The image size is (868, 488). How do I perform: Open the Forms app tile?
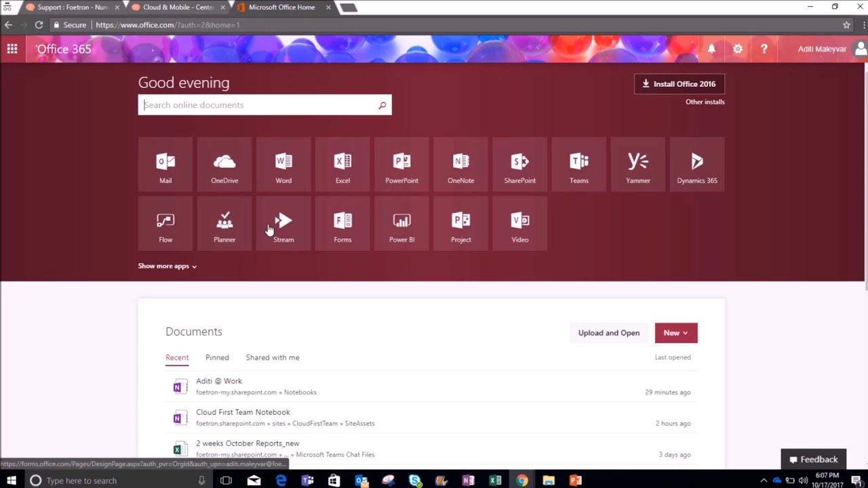point(342,224)
